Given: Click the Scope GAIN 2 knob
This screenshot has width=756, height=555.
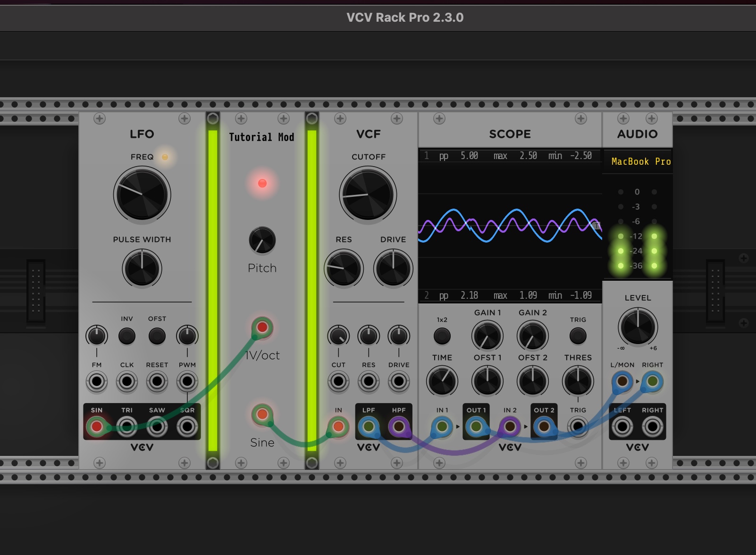Looking at the screenshot, I should click(x=533, y=336).
